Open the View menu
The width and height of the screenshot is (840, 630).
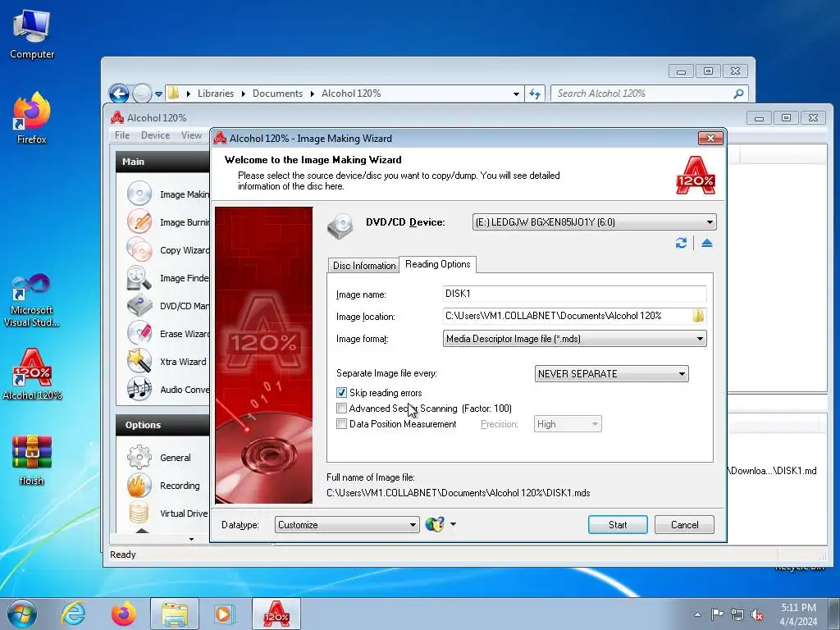click(x=191, y=135)
